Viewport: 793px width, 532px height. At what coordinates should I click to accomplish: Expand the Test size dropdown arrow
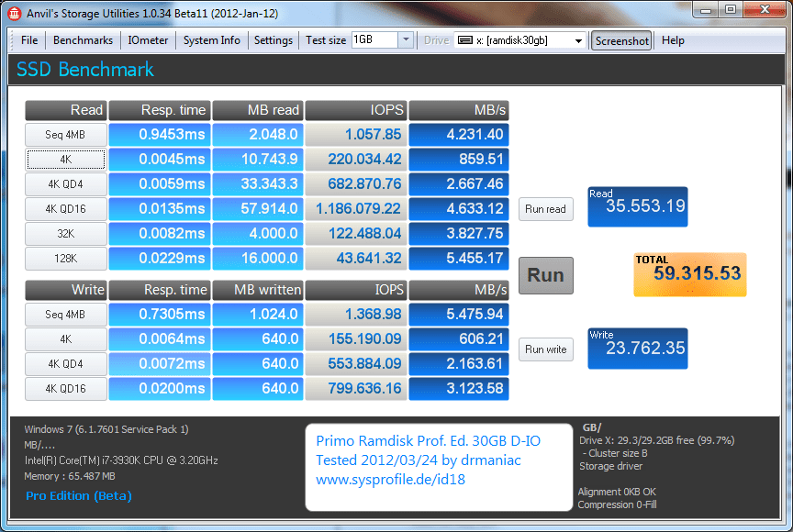tap(406, 39)
